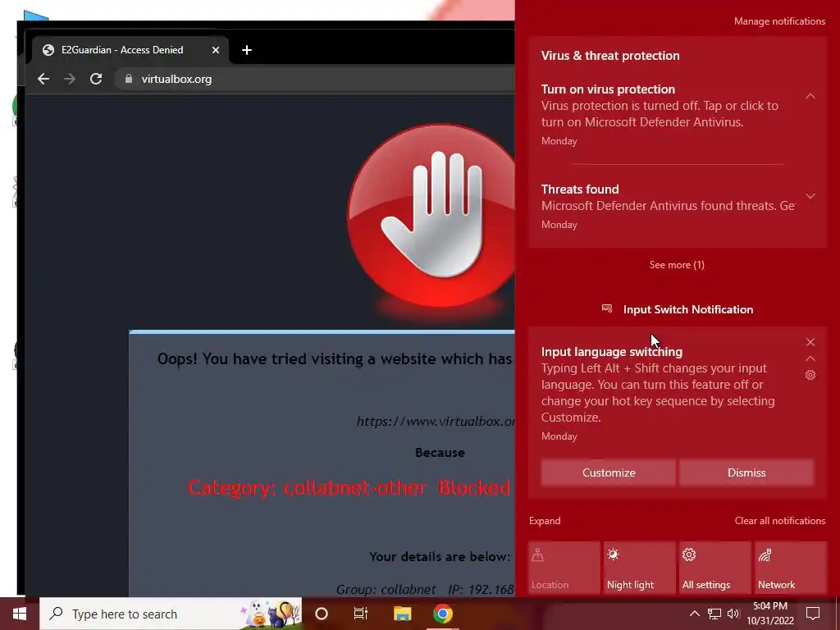The width and height of the screenshot is (840, 630).
Task: Click the Input Switch Notification header
Action: click(x=677, y=309)
